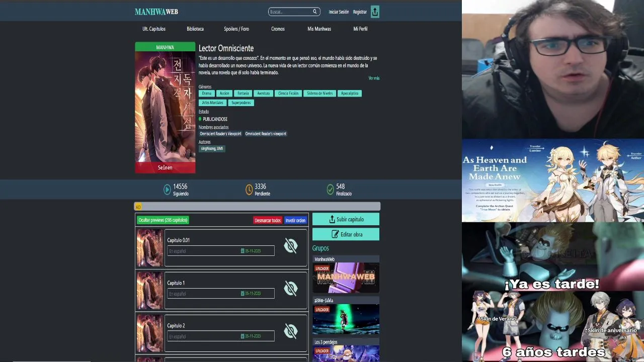The height and width of the screenshot is (362, 644).
Task: Click the Finalizado checkmark icon
Action: tap(330, 190)
